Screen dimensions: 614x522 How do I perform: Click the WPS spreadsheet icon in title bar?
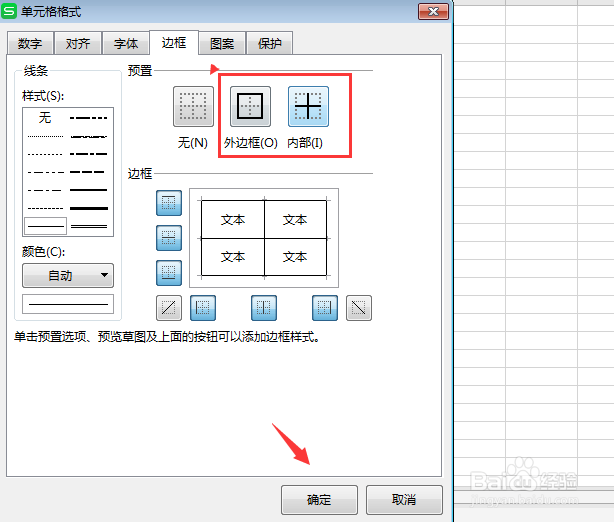click(x=9, y=11)
